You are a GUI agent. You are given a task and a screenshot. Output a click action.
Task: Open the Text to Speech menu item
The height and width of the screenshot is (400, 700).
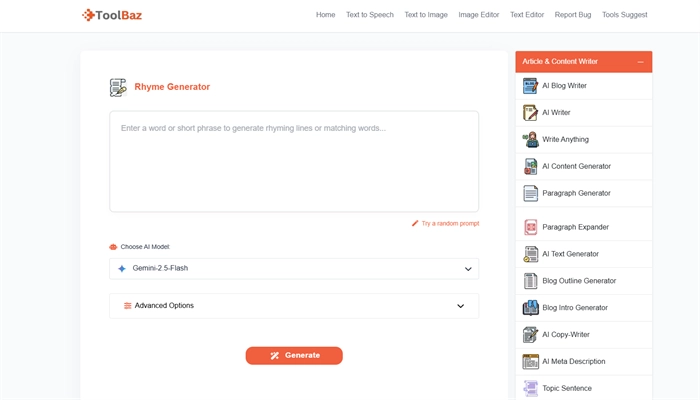(369, 15)
